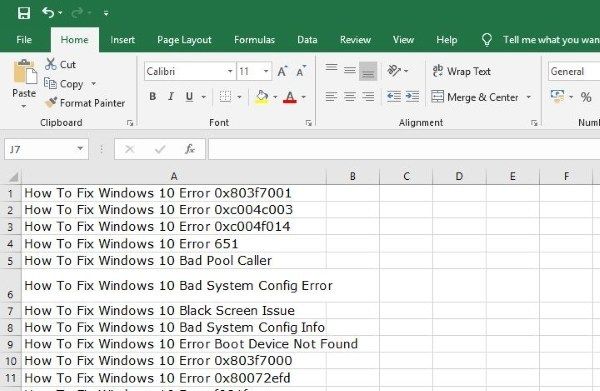Open the font size 11 dropdown
600x391 pixels.
(266, 72)
